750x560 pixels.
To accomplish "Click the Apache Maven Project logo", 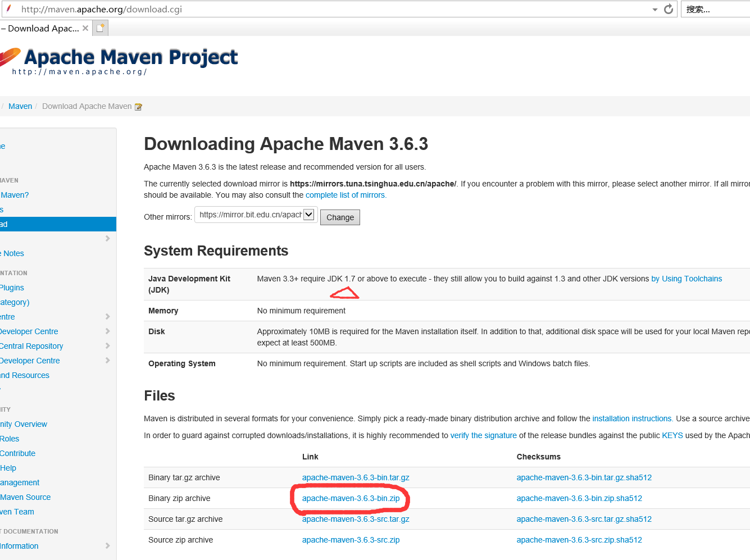I will click(x=119, y=61).
